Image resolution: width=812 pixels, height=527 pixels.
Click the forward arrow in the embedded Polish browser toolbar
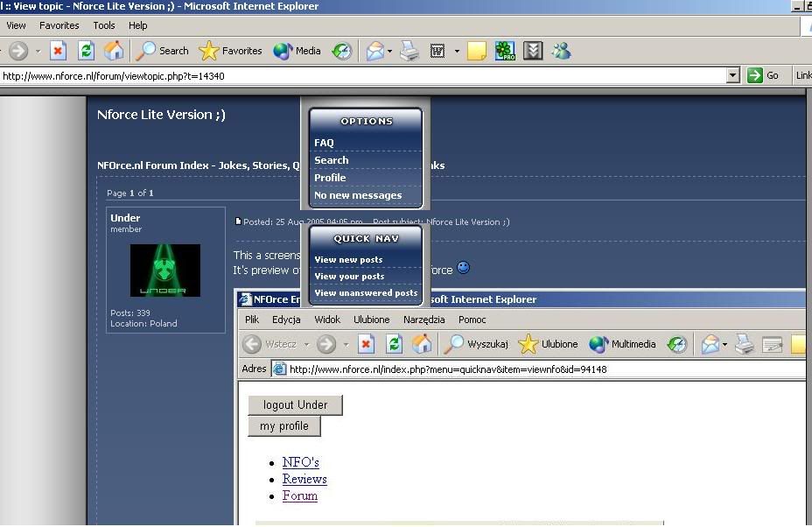tap(326, 344)
